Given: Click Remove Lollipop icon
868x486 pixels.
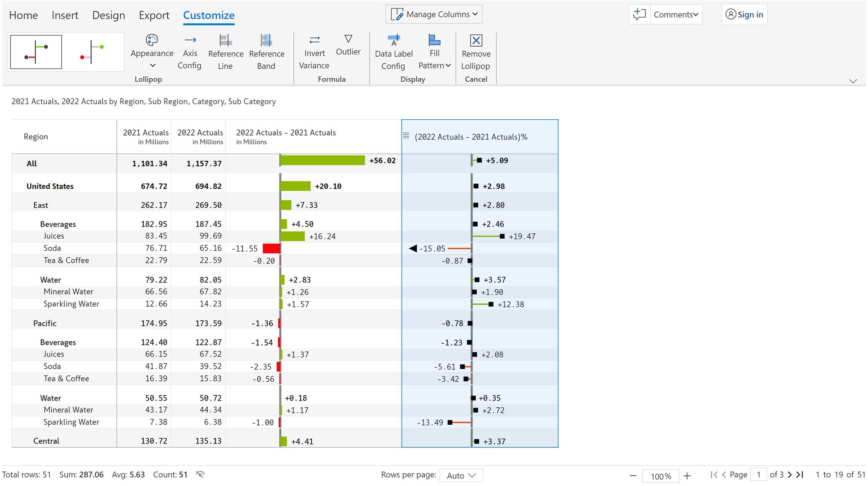Looking at the screenshot, I should (476, 40).
